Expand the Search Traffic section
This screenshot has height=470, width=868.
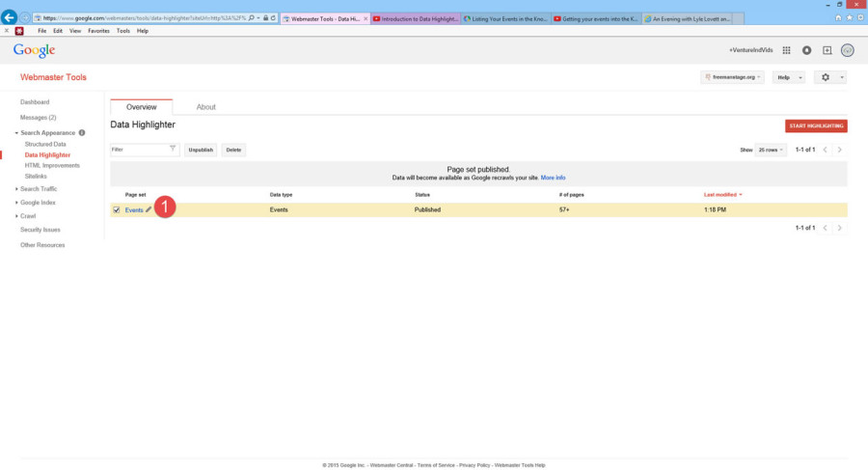point(16,189)
